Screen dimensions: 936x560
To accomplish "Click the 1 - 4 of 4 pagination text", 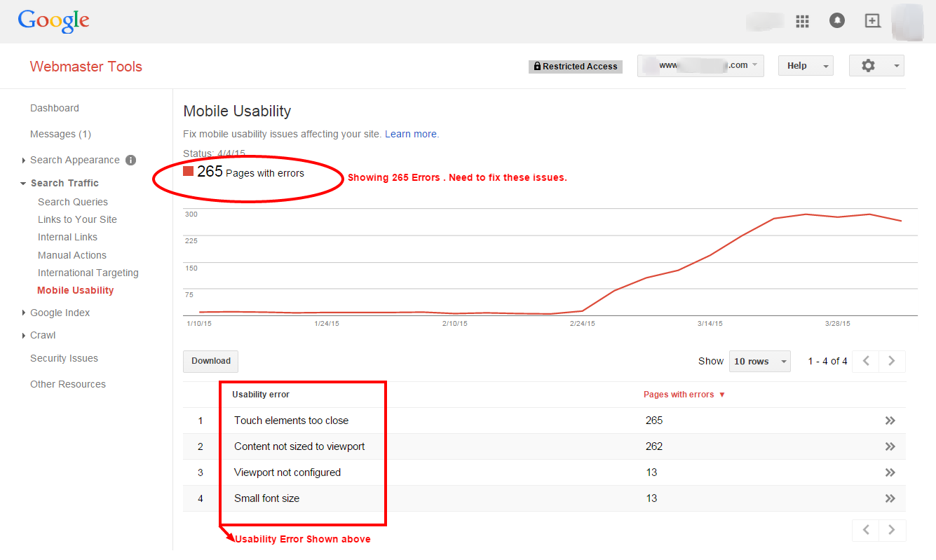I will coord(827,361).
